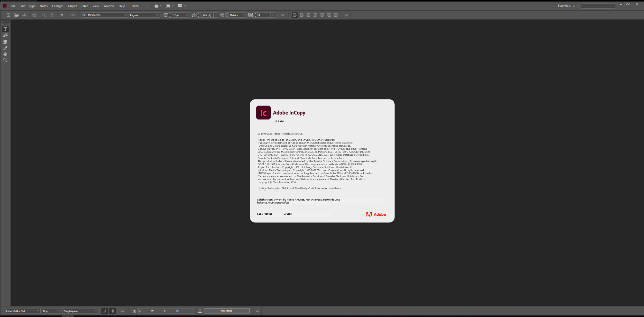Click the Update Copyfit Info icon
644x317 pixels.
pos(134,311)
